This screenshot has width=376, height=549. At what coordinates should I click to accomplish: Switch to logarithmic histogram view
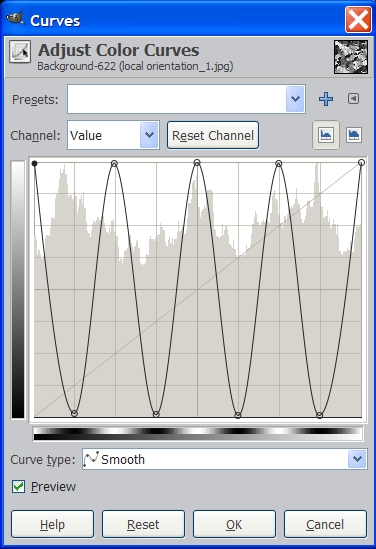(354, 135)
